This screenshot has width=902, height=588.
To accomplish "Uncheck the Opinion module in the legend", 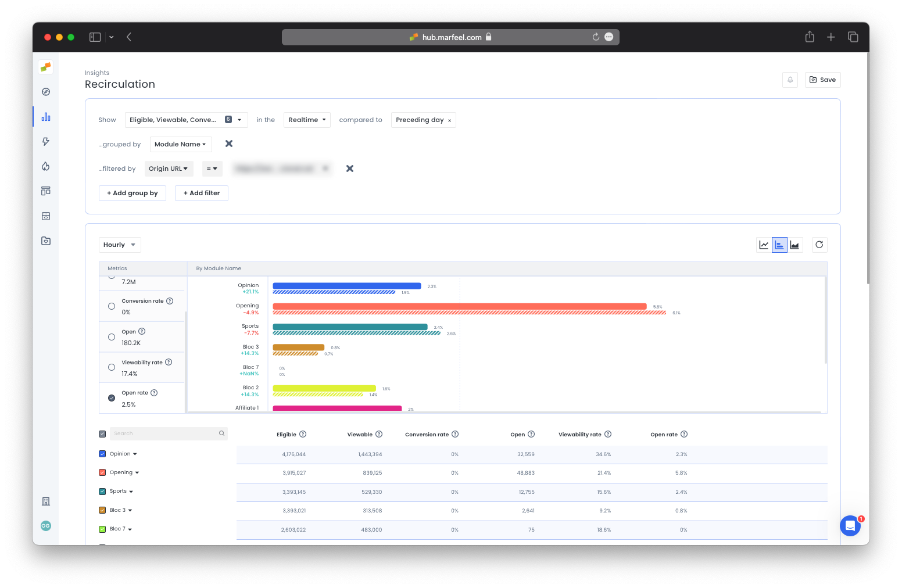I will click(102, 454).
